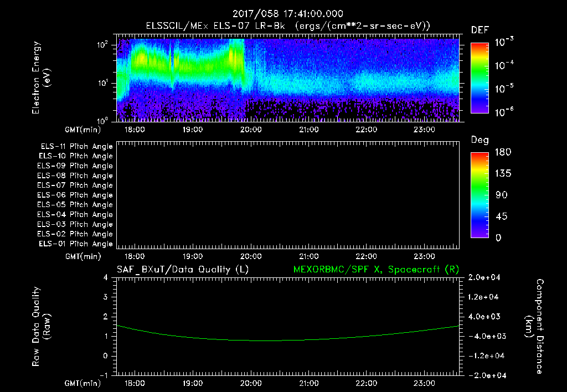Select the ELS-03 Pitch Angle label
The width and height of the screenshot is (567, 392).
click(x=75, y=225)
